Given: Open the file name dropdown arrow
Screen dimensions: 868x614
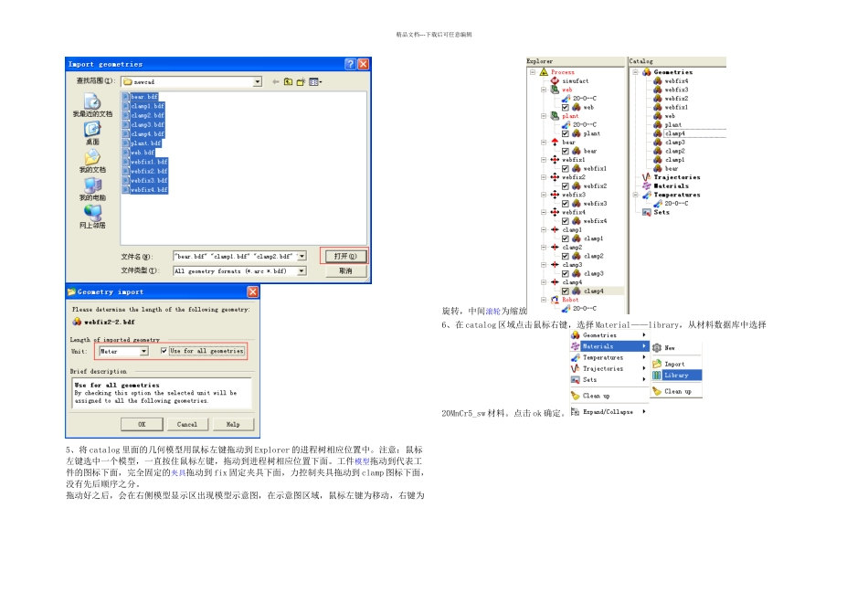Looking at the screenshot, I should click(302, 257).
